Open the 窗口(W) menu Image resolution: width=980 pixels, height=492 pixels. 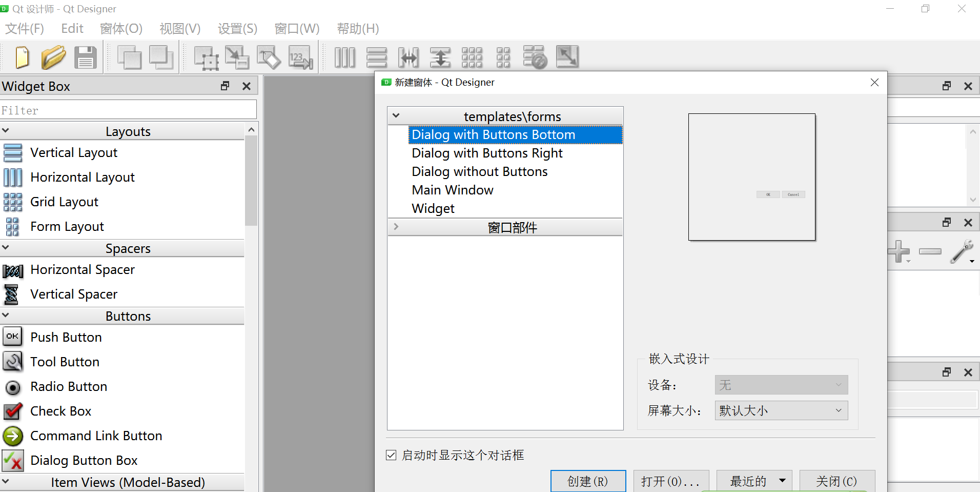pyautogui.click(x=297, y=29)
